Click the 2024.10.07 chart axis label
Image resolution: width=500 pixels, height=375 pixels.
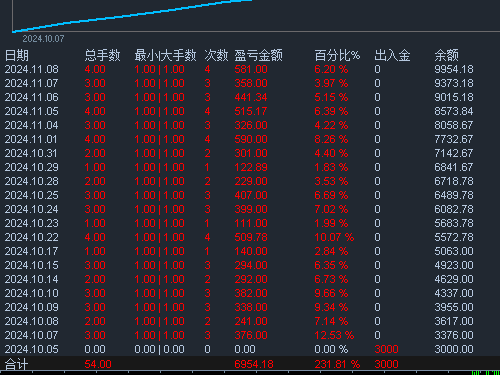coord(43,39)
